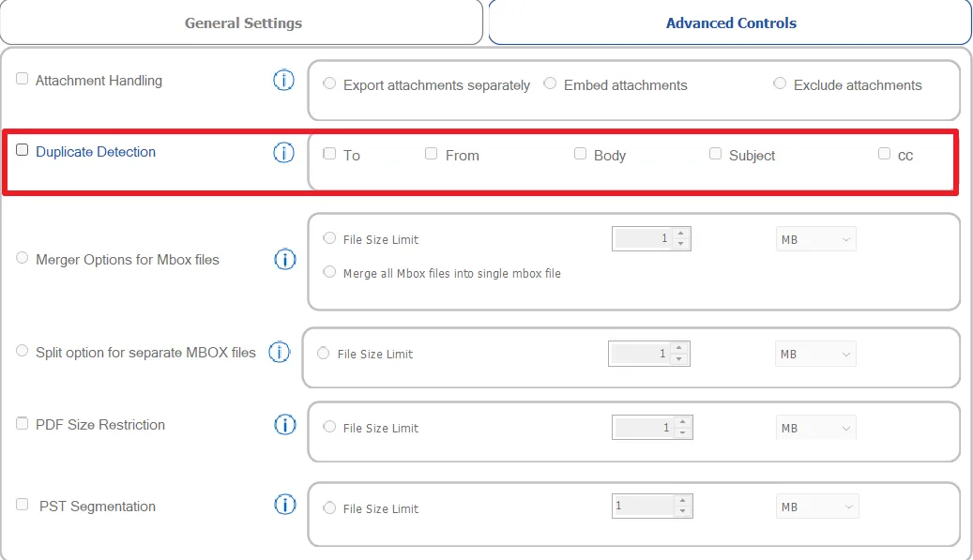Click the Split option file size field
The image size is (973, 560).
pos(641,354)
